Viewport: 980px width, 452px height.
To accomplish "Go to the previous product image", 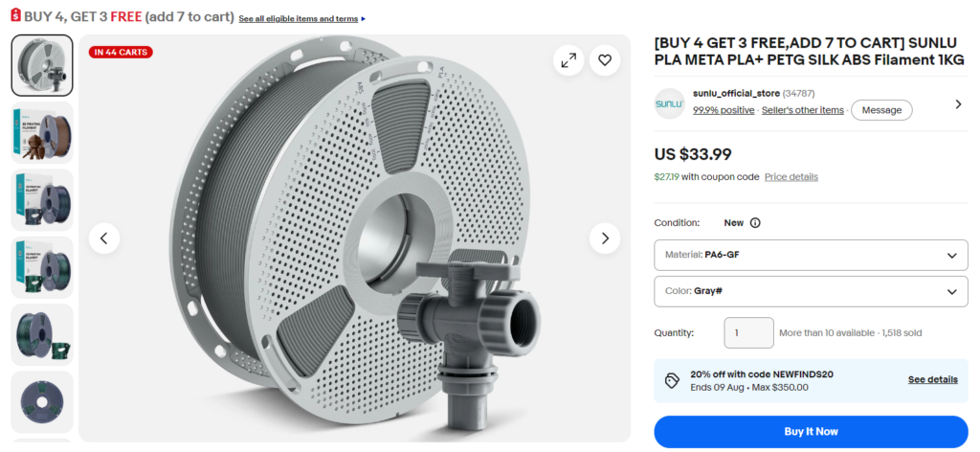I will click(104, 238).
